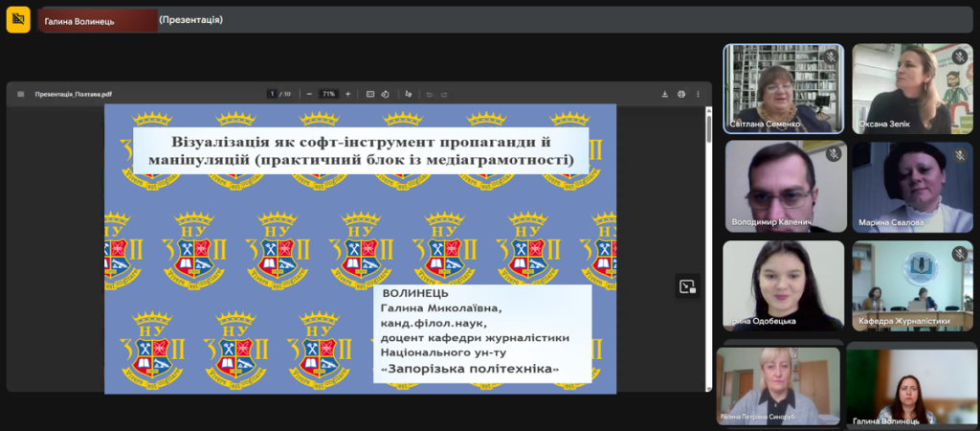Toggle muted mic on Світлана Семенко tile

pos(831,57)
